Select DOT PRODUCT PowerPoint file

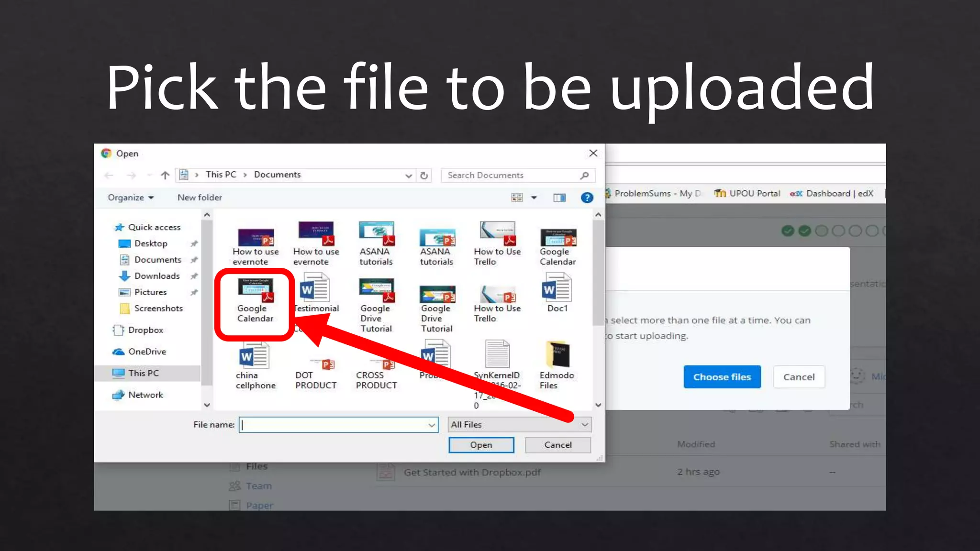coord(316,374)
